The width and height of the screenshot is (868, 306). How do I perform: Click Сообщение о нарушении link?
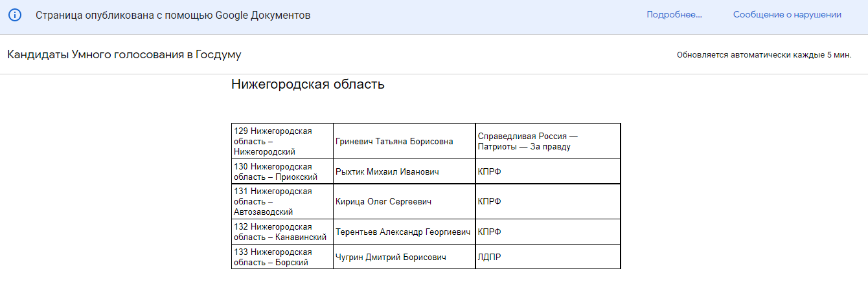(787, 15)
